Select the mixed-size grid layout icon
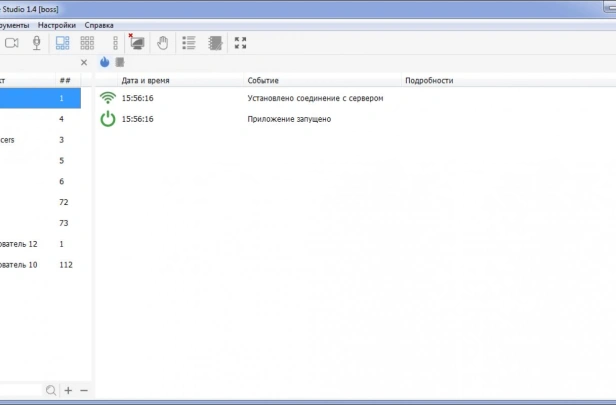 (x=62, y=43)
